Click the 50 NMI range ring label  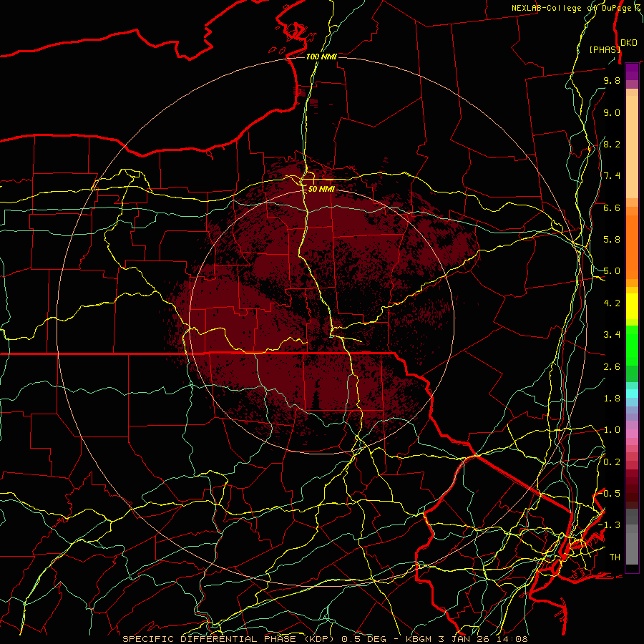pos(321,189)
